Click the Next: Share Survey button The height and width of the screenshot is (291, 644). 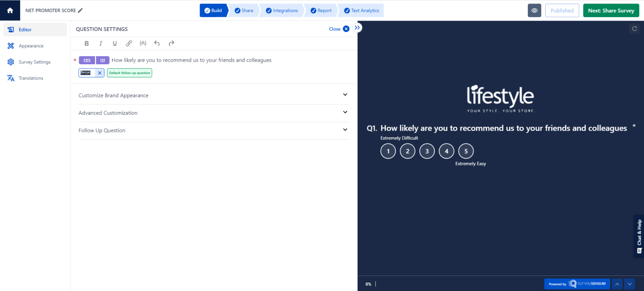(611, 10)
